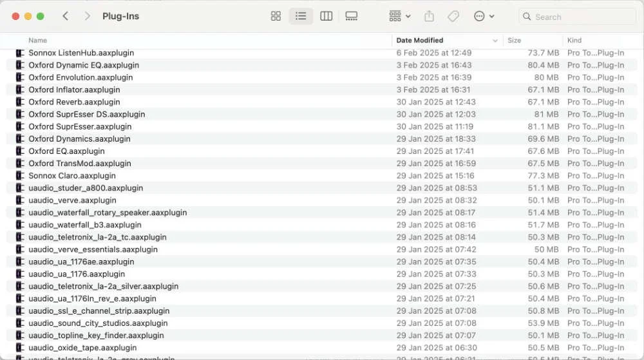The width and height of the screenshot is (644, 360).
Task: Click the file name uaudio_verve_essentials.aaxplugin
Action: [93, 250]
